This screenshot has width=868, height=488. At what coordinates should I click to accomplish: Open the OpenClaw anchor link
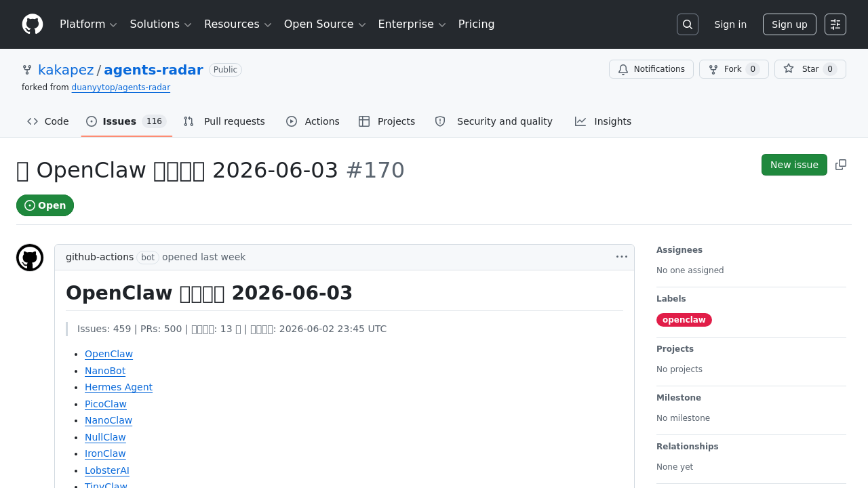(x=108, y=354)
